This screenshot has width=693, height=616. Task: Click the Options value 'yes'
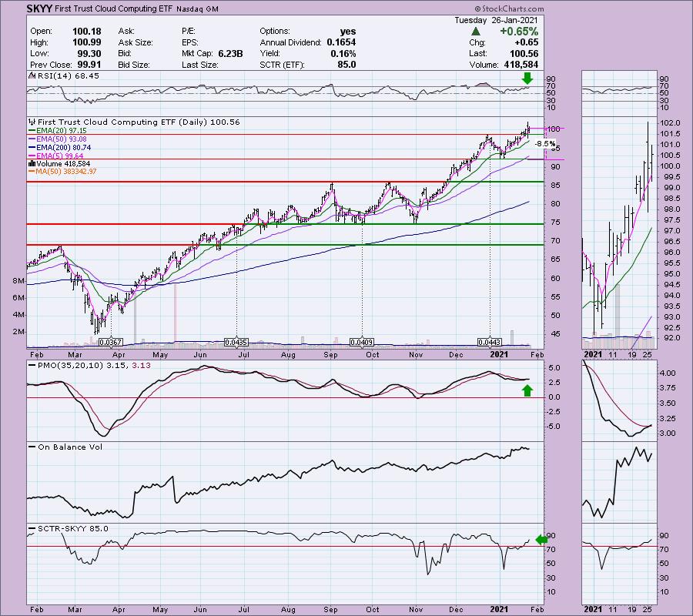348,32
